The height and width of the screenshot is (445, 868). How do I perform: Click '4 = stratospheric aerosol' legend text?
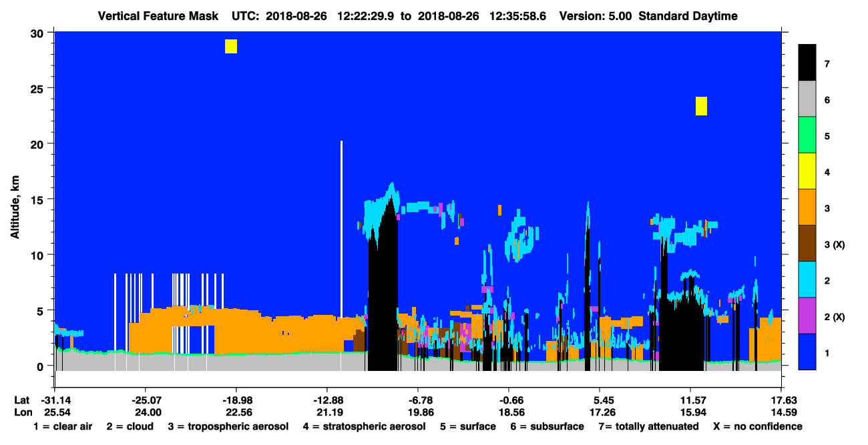pos(364,426)
